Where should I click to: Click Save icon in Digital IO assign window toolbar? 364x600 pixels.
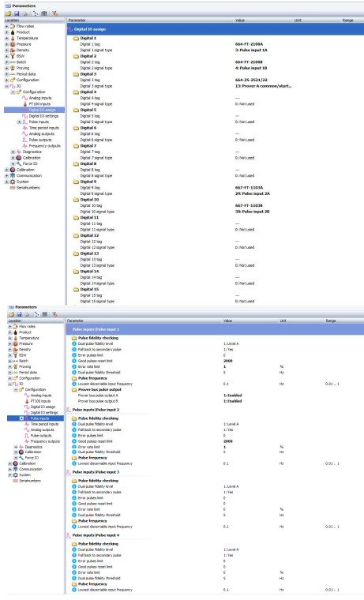point(17,13)
